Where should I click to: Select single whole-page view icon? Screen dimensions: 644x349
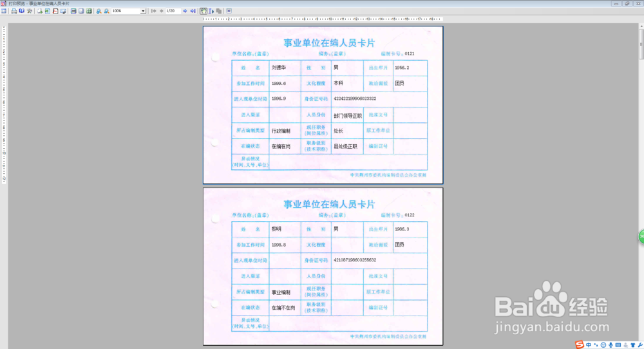(x=81, y=11)
